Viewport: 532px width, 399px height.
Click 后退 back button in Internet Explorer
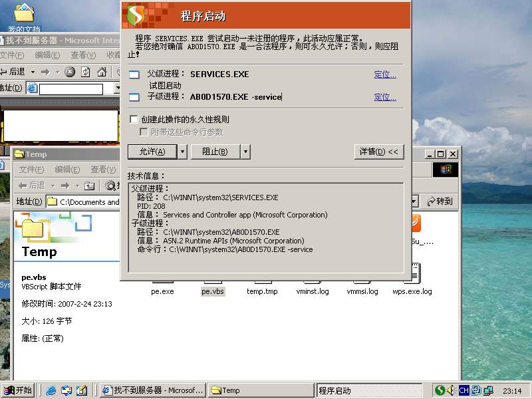(13, 72)
